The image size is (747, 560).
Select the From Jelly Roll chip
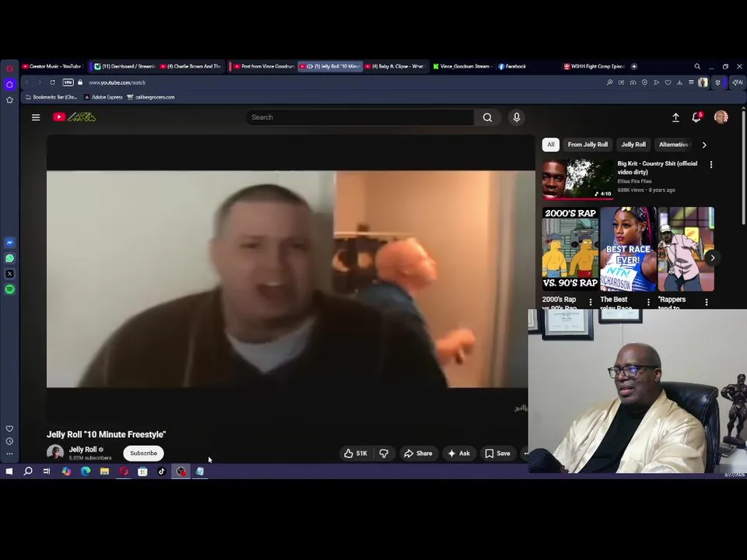coord(587,145)
